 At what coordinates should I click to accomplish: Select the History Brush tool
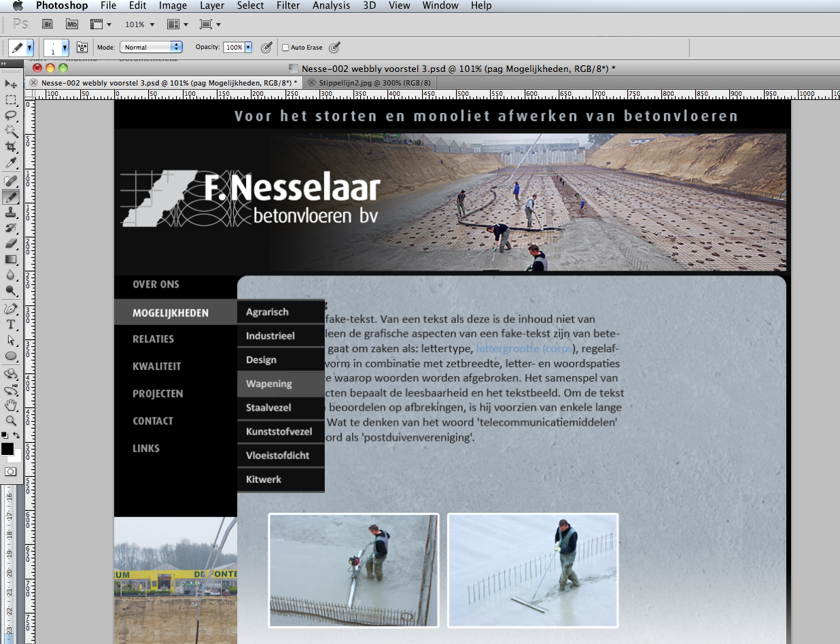pyautogui.click(x=11, y=228)
